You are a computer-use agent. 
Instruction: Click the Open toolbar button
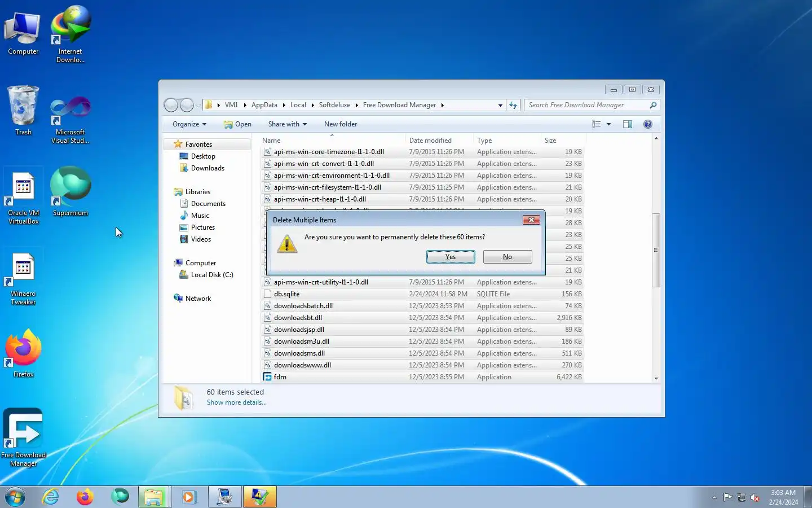click(237, 124)
